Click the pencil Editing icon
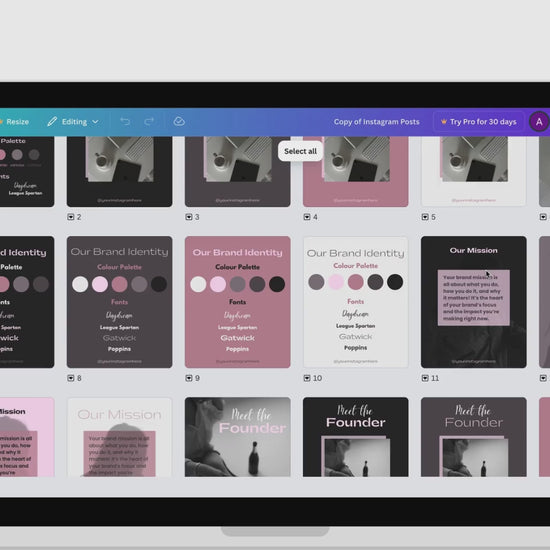This screenshot has height=550, width=550. [x=52, y=122]
